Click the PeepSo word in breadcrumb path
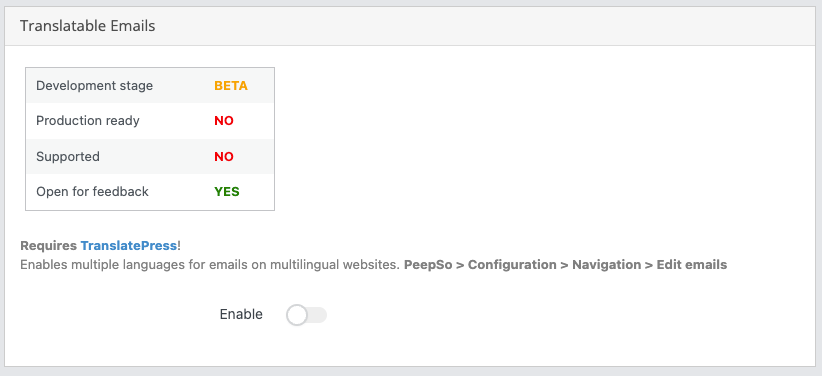The height and width of the screenshot is (376, 822). (428, 265)
